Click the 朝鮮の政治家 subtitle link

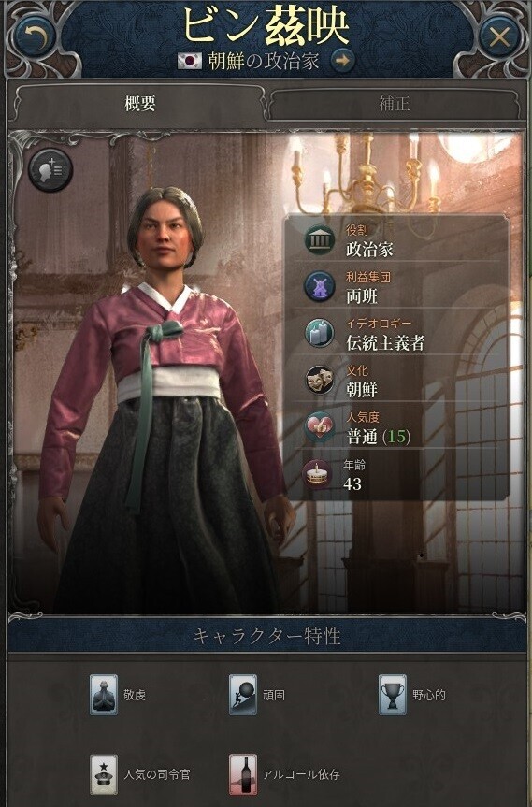tap(264, 61)
